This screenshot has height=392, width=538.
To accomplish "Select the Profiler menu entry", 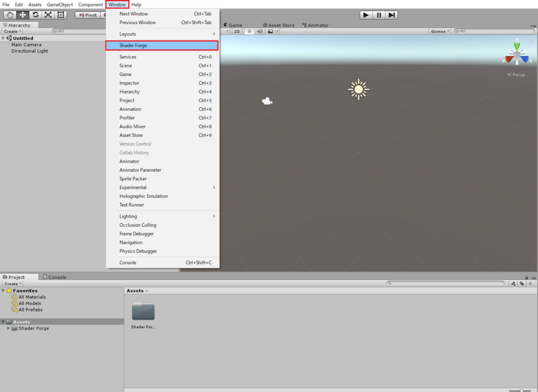I will pyautogui.click(x=162, y=118).
